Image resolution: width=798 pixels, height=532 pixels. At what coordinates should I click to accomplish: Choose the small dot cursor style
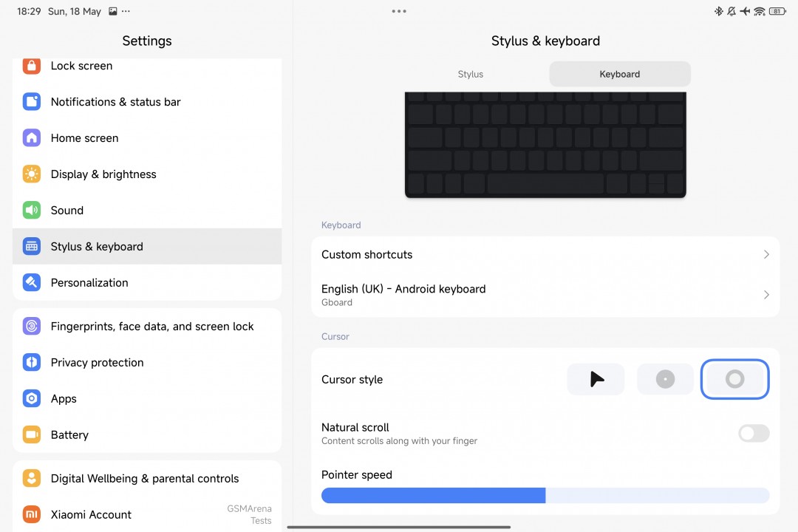665,380
